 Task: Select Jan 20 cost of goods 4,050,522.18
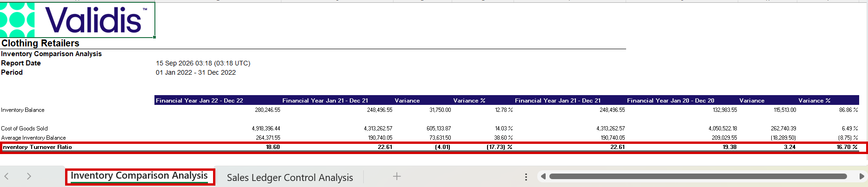pos(723,129)
